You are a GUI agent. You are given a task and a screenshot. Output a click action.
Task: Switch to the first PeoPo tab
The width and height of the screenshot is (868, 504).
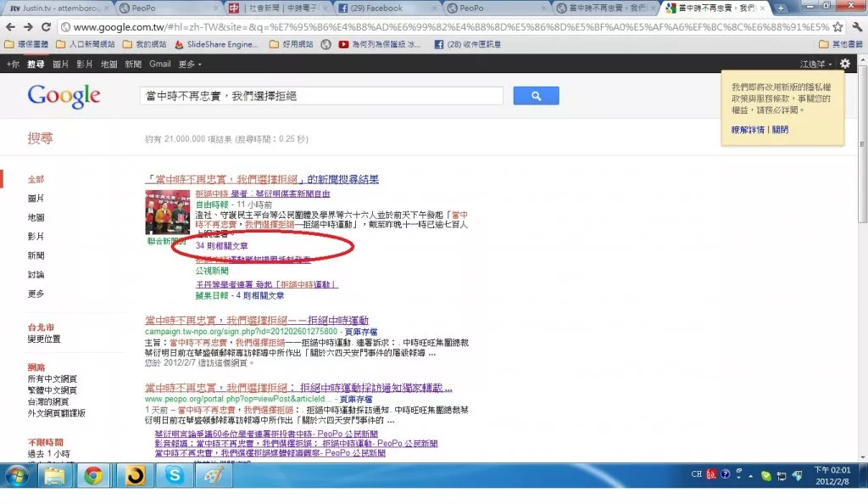[166, 8]
